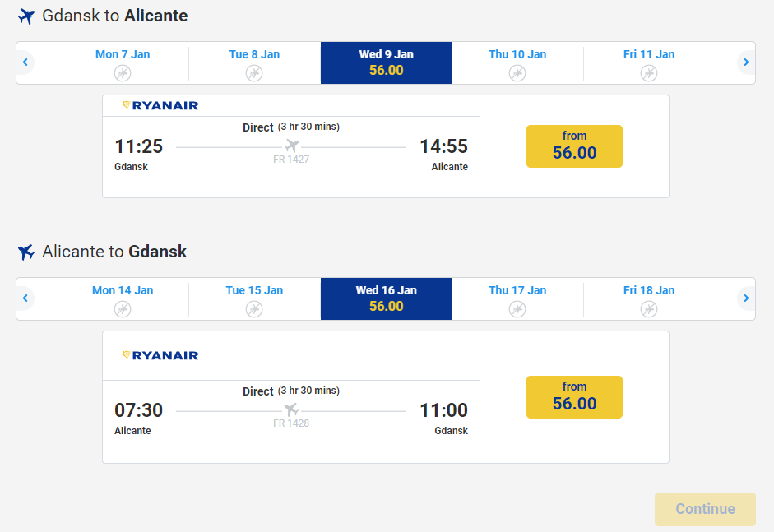Click the no-flight icon under Tue 15 Jan
Image resolution: width=774 pixels, height=532 pixels.
254,309
